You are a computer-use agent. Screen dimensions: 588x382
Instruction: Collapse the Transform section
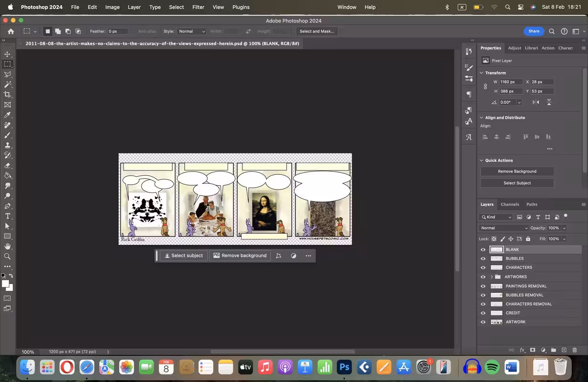click(482, 73)
